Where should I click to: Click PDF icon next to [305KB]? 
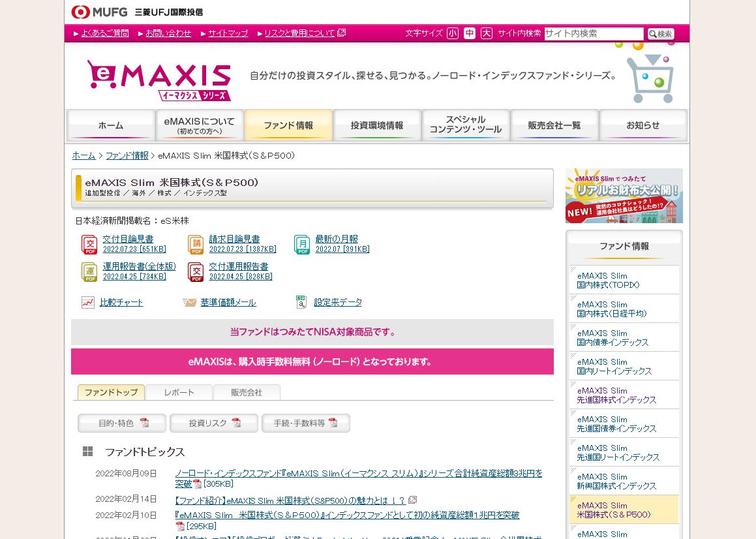click(197, 484)
